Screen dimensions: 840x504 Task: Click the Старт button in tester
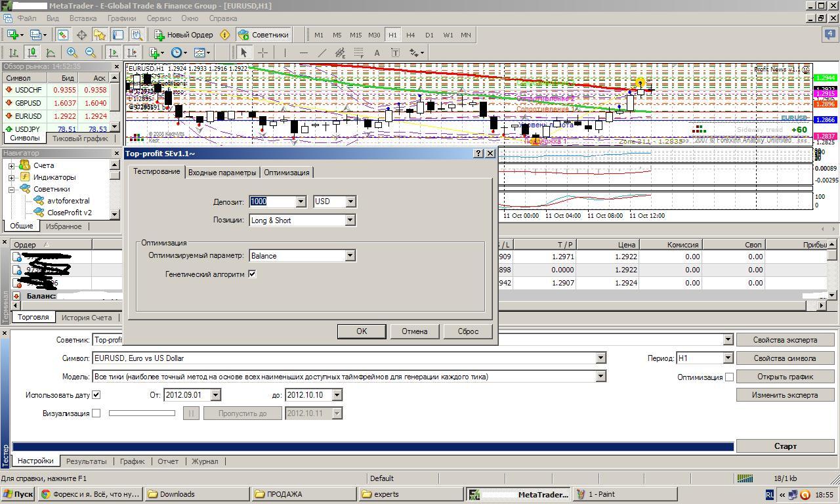point(785,446)
